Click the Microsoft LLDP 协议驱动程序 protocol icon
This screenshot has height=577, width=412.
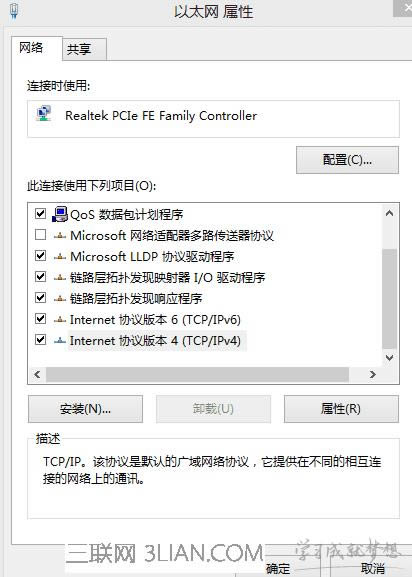(x=60, y=257)
